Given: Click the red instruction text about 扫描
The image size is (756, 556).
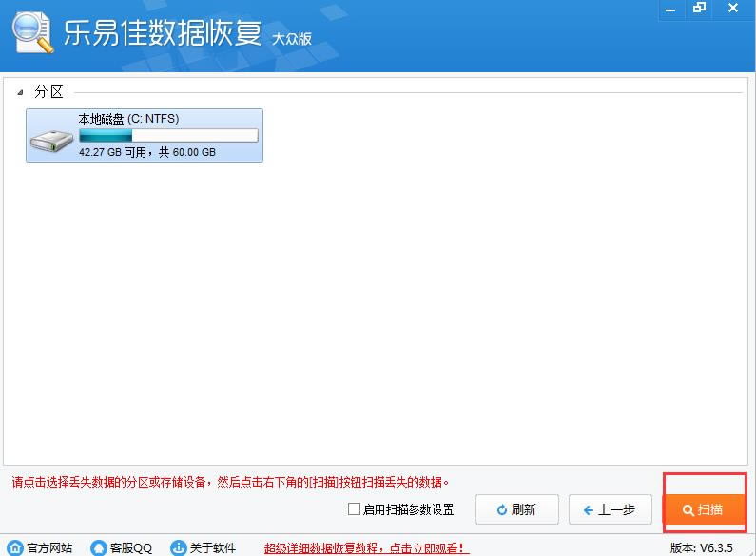Looking at the screenshot, I should click(x=230, y=482).
